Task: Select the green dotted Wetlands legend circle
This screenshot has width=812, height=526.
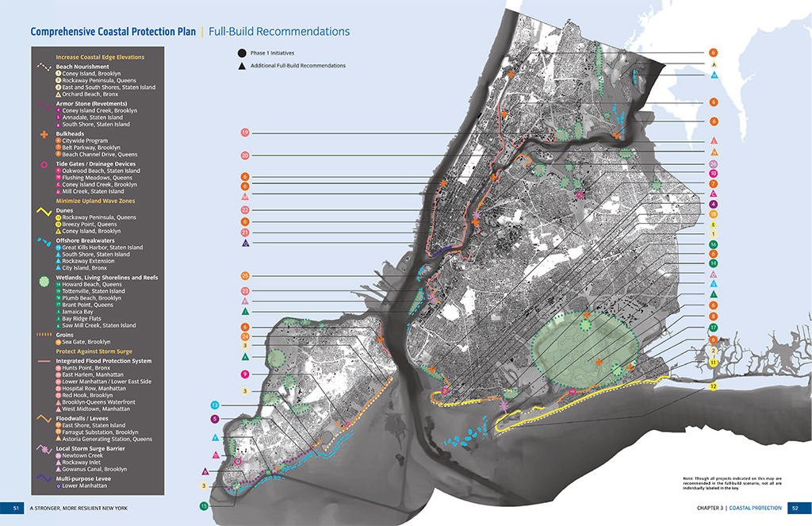Action: pos(44,281)
